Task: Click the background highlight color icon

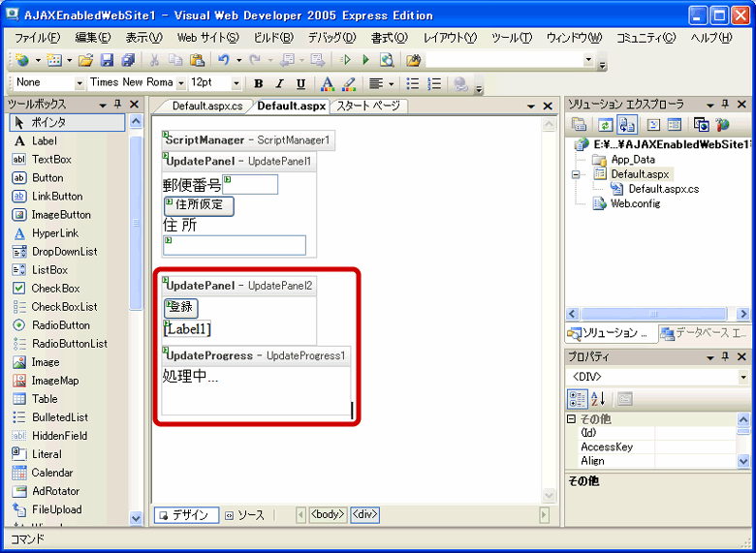Action: click(349, 84)
